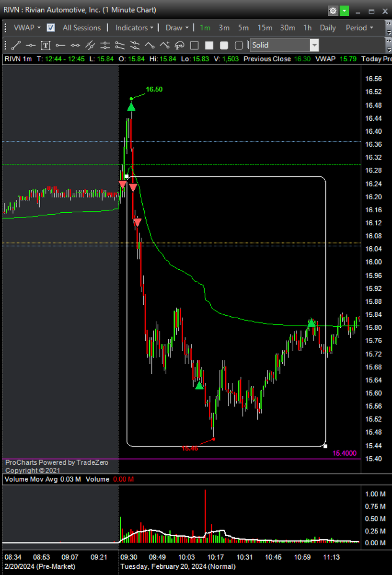The height and width of the screenshot is (575, 392).
Task: Grab the top toolbar grip handle
Action: tap(5, 28)
